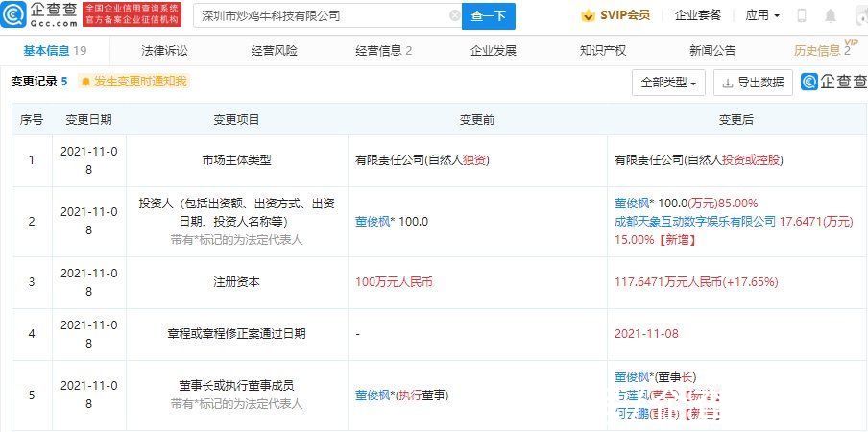Switch to 企业发展 tab
This screenshot has width=868, height=432.
pyautogui.click(x=494, y=51)
